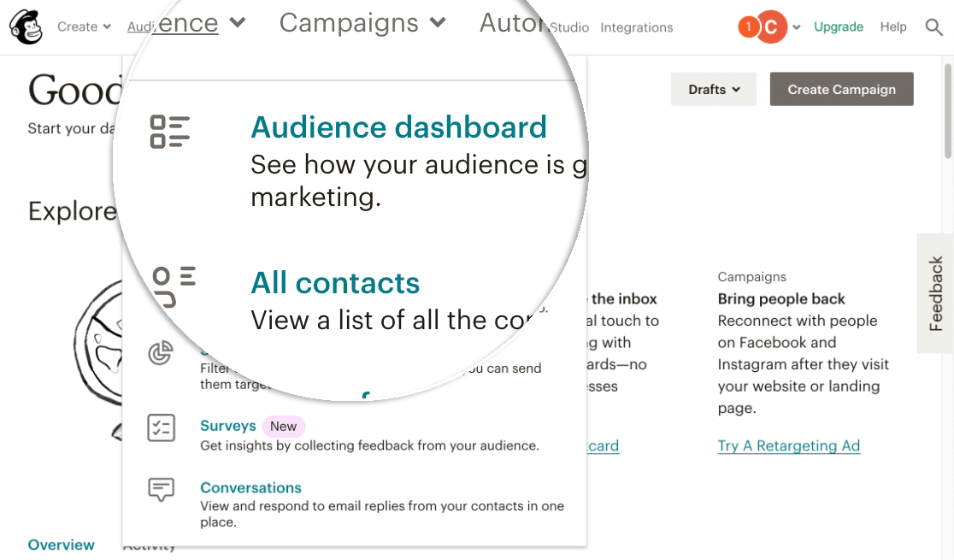Image resolution: width=954 pixels, height=560 pixels.
Task: Open the Feedback panel on the right edge
Action: (x=934, y=294)
